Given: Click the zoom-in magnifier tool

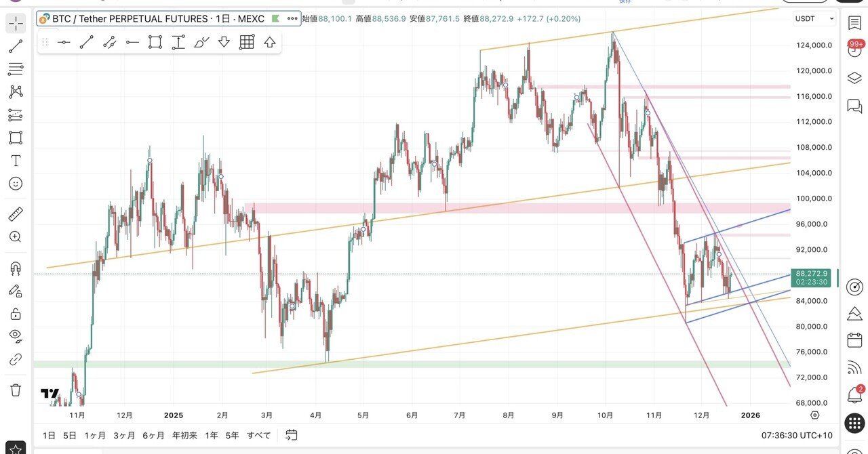Looking at the screenshot, I should (16, 236).
